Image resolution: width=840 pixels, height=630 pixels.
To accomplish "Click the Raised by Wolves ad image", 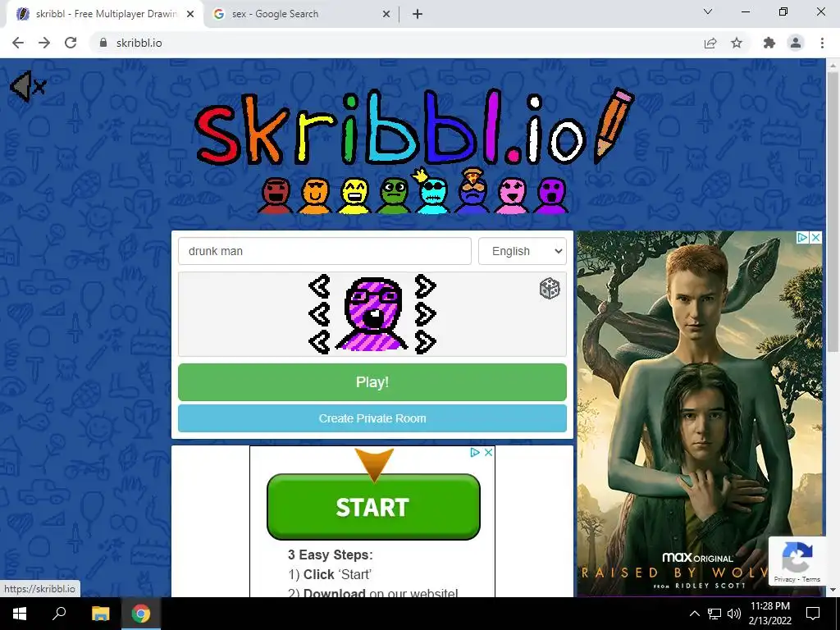I will [x=700, y=413].
